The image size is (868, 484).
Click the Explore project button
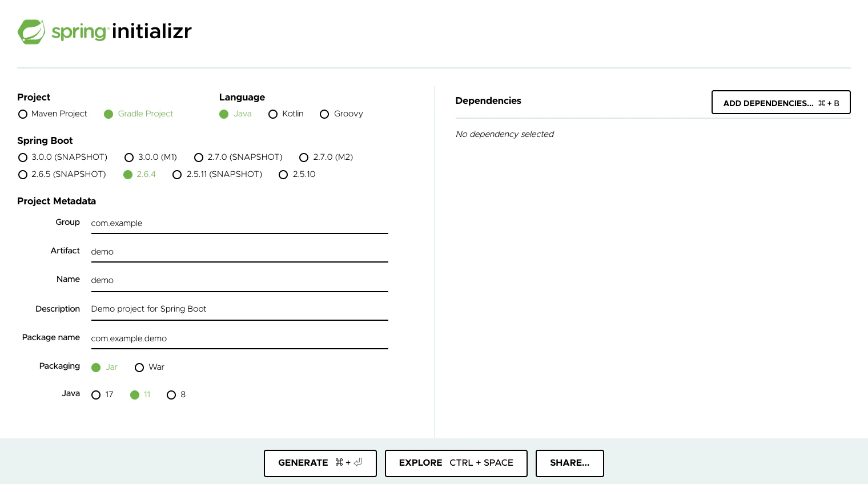[456, 463]
